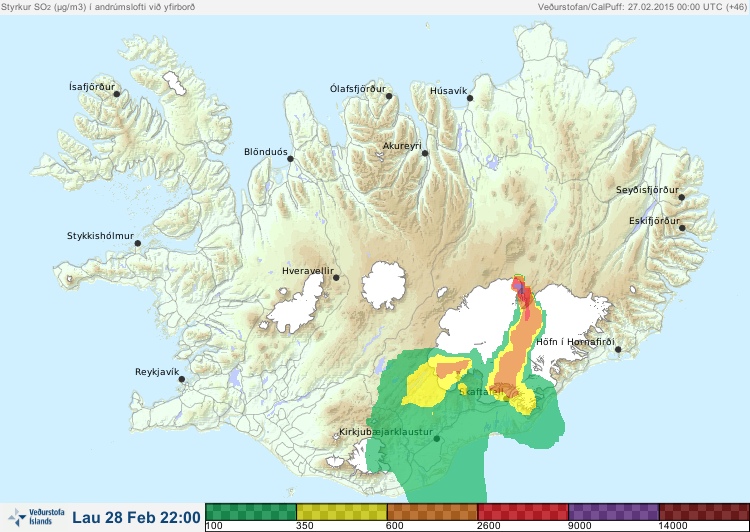750x532 pixels.
Task: Click the forecast time Lau 28 Feb 22:00
Action: tap(136, 518)
